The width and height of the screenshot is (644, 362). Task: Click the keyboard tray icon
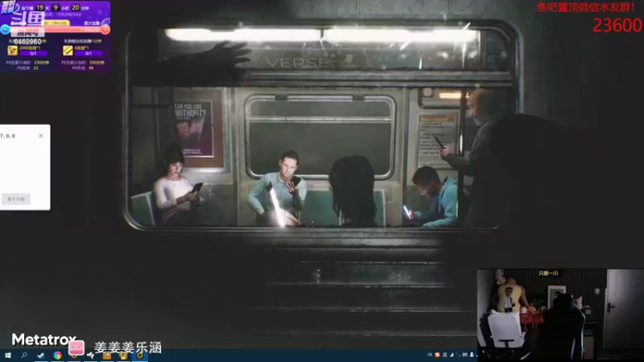[465, 355]
